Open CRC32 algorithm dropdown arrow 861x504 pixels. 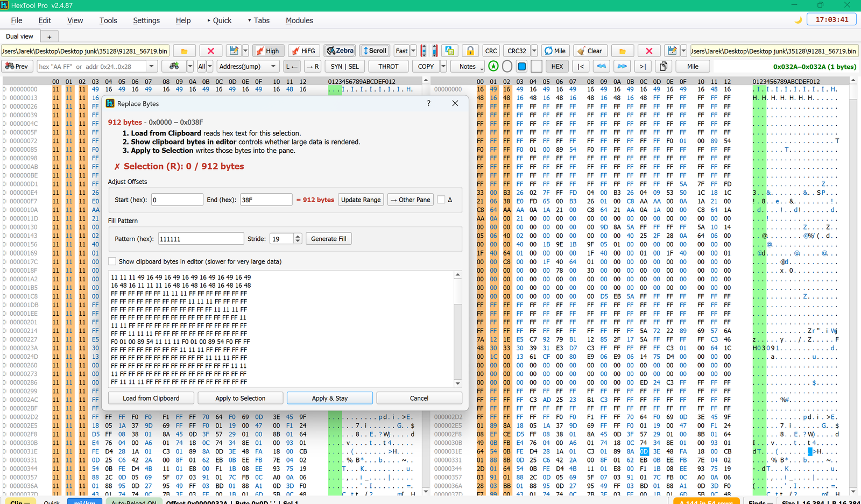point(534,51)
